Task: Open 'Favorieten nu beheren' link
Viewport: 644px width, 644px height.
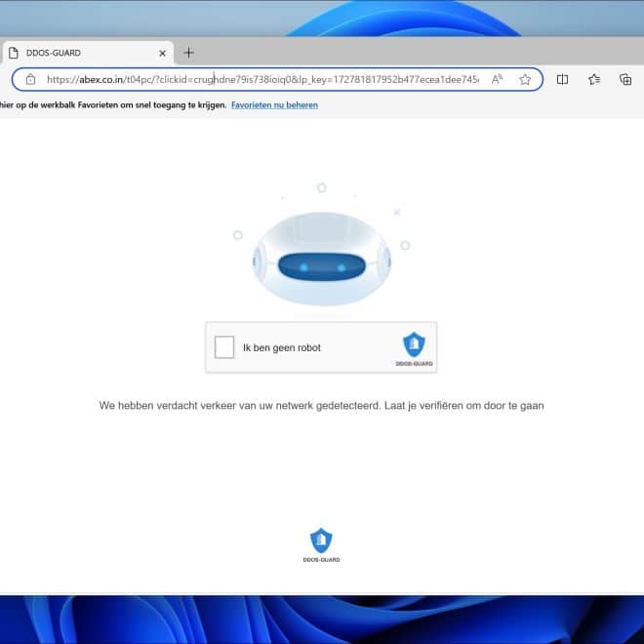Action: coord(274,105)
